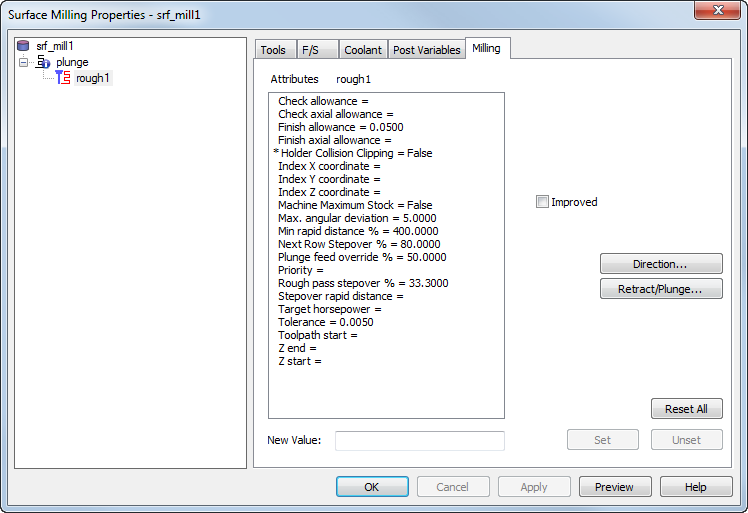Select Next Row Stepover % = 80.0000
The width and height of the screenshot is (748, 513).
[x=359, y=244]
